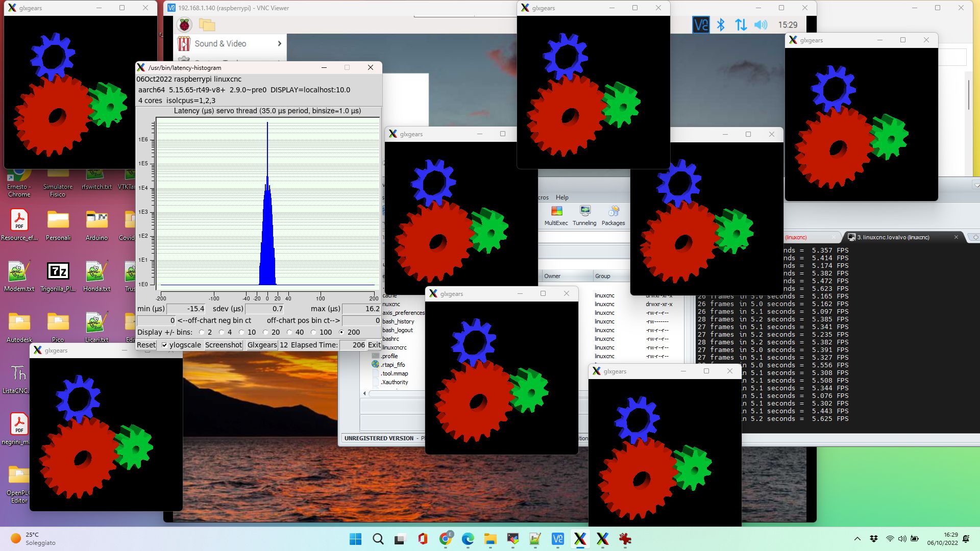Open the Arduino desktop folder
Screen dimensions: 980x551
(x=96, y=226)
